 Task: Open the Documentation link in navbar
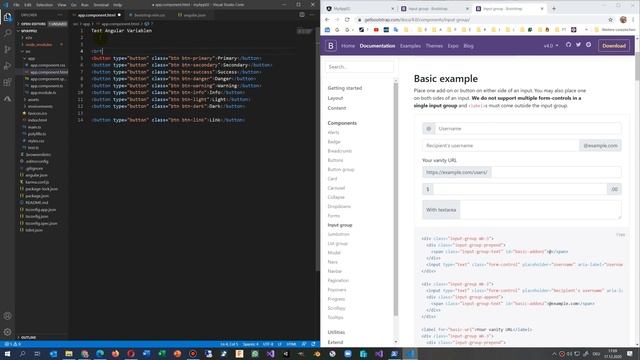pyautogui.click(x=377, y=46)
